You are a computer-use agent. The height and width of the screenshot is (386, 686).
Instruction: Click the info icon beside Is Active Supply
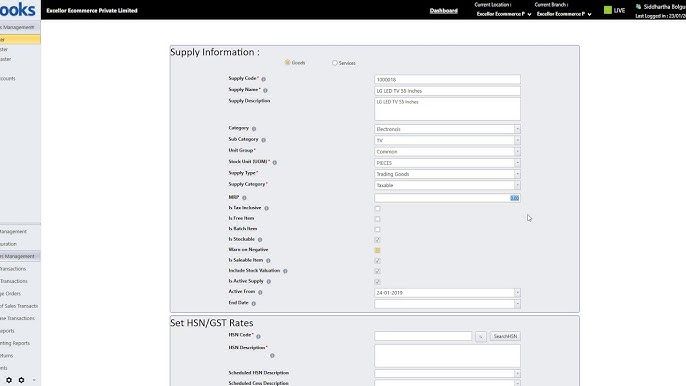[x=269, y=282]
